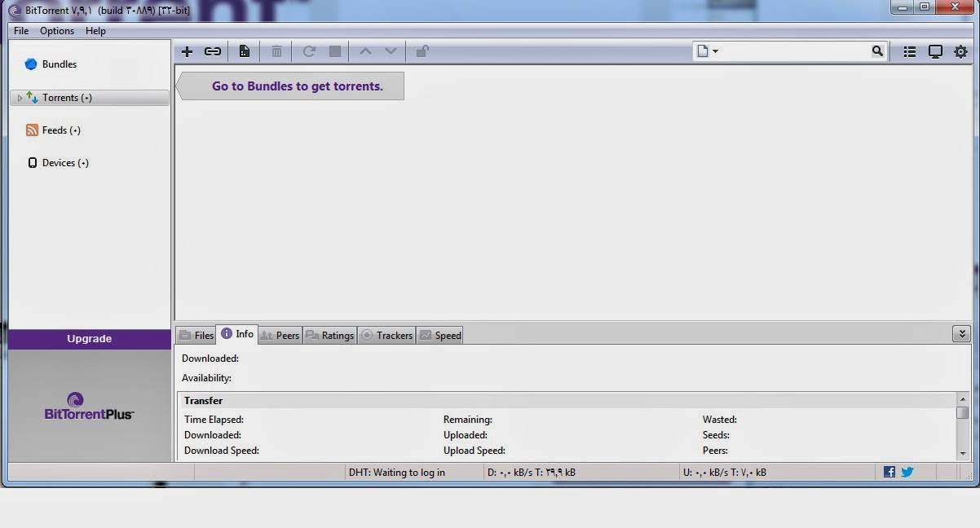Switch to the Peers tab
This screenshot has height=528, width=980.
280,335
